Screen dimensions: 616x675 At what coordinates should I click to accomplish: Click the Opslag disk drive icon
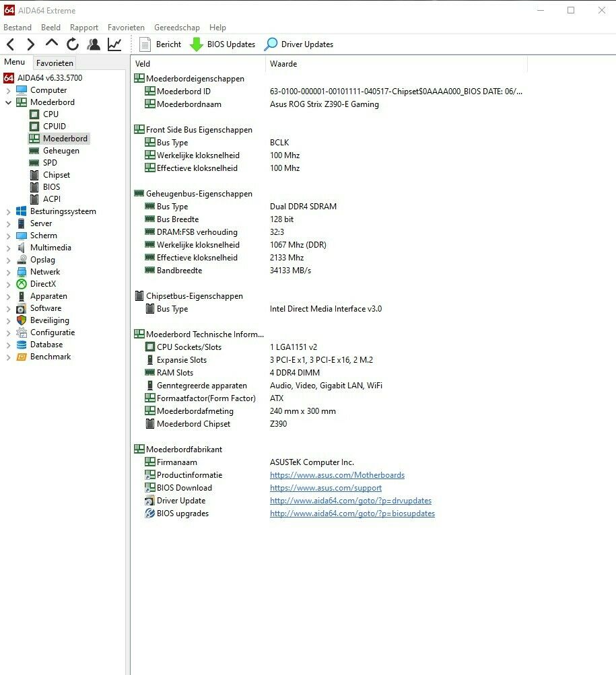pyautogui.click(x=21, y=260)
